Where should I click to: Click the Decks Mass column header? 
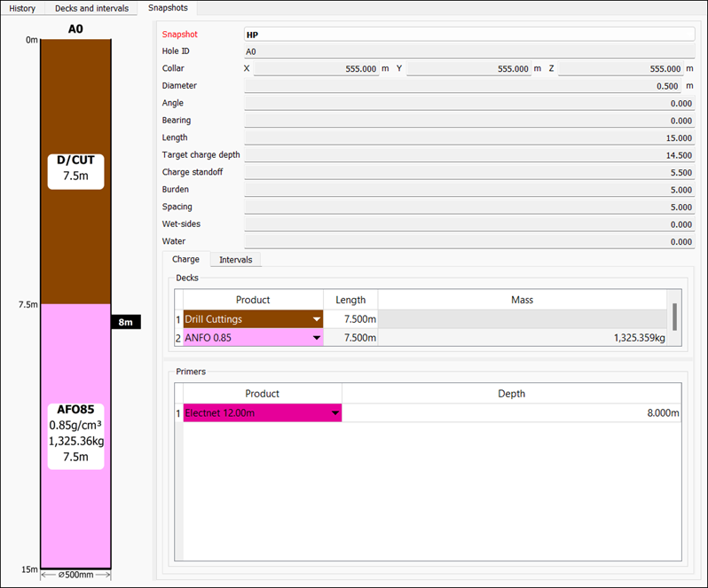point(523,300)
